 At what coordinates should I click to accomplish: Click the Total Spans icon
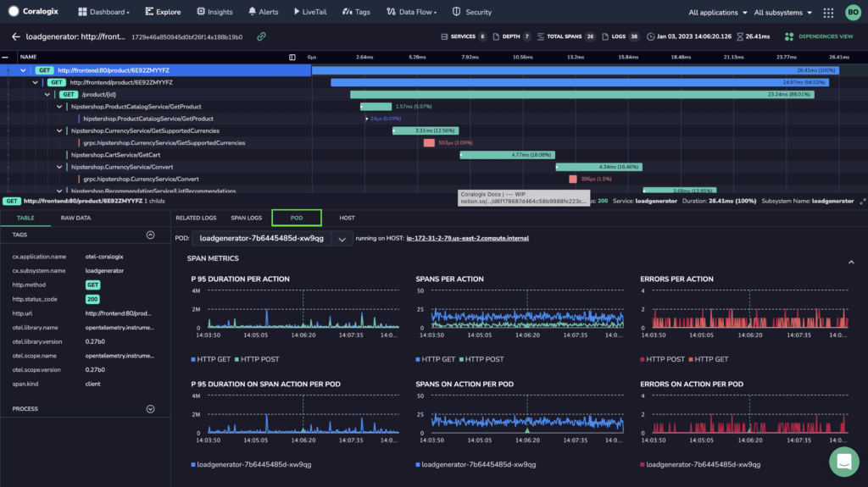(x=540, y=36)
